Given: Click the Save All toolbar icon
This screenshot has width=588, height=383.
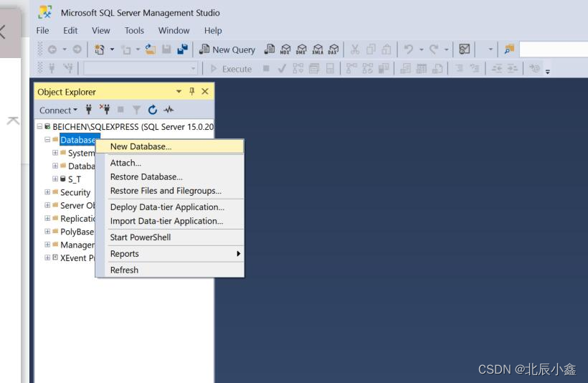Looking at the screenshot, I should click(x=183, y=49).
